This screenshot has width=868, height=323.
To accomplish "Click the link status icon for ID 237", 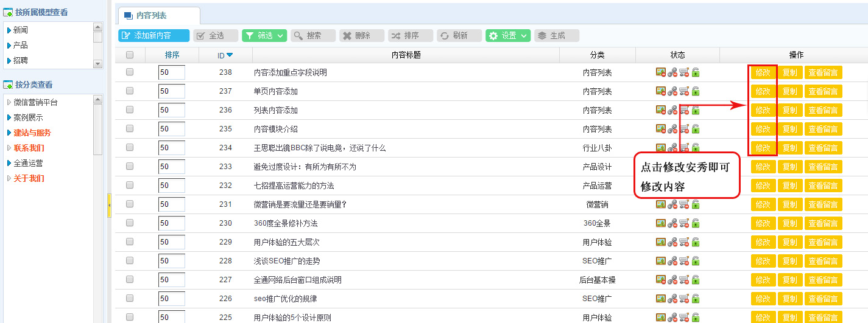I will point(672,91).
